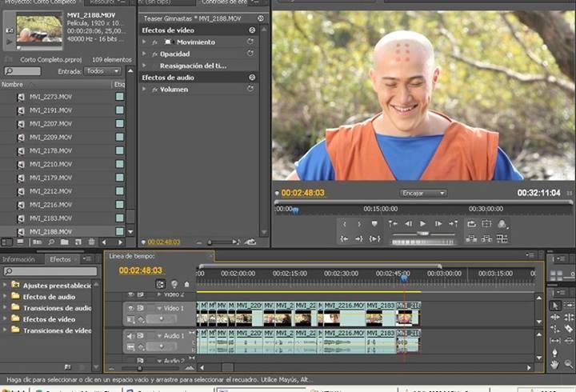Expand the Efectos de vídeo folder
Image resolution: width=576 pixels, height=392 pixels.
point(6,319)
